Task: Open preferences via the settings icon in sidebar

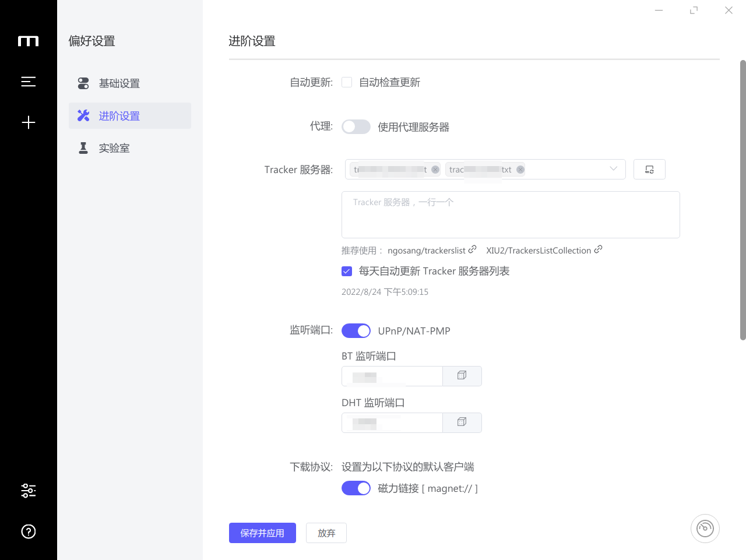Action: (28, 490)
